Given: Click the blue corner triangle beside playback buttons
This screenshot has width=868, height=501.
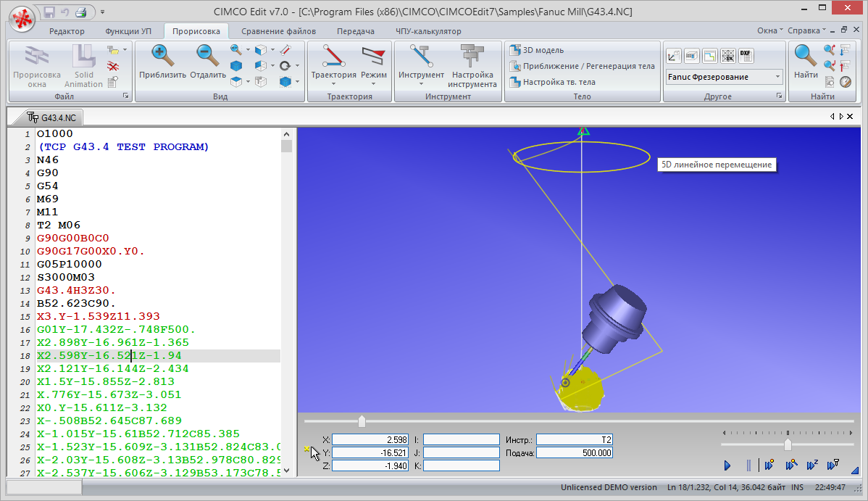Looking at the screenshot, I should click(x=855, y=470).
